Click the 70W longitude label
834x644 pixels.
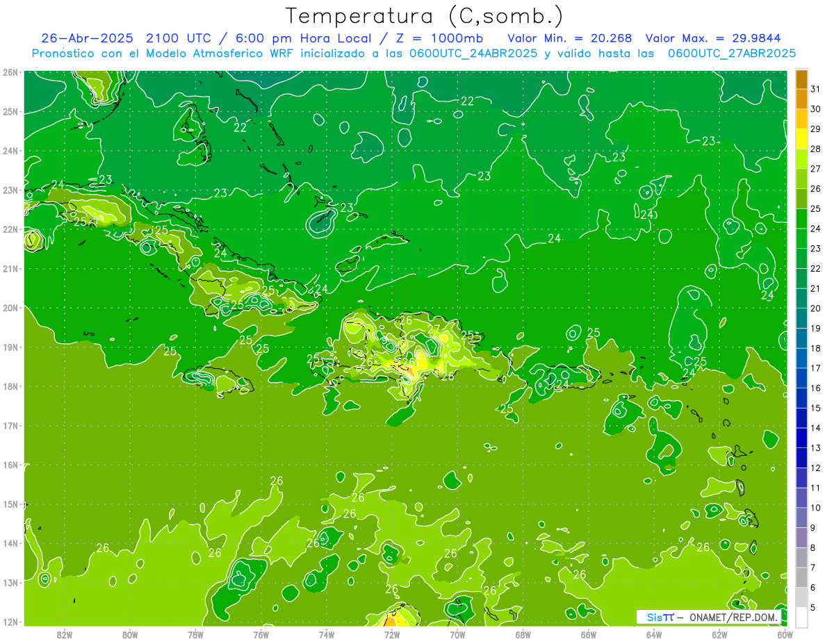[457, 634]
